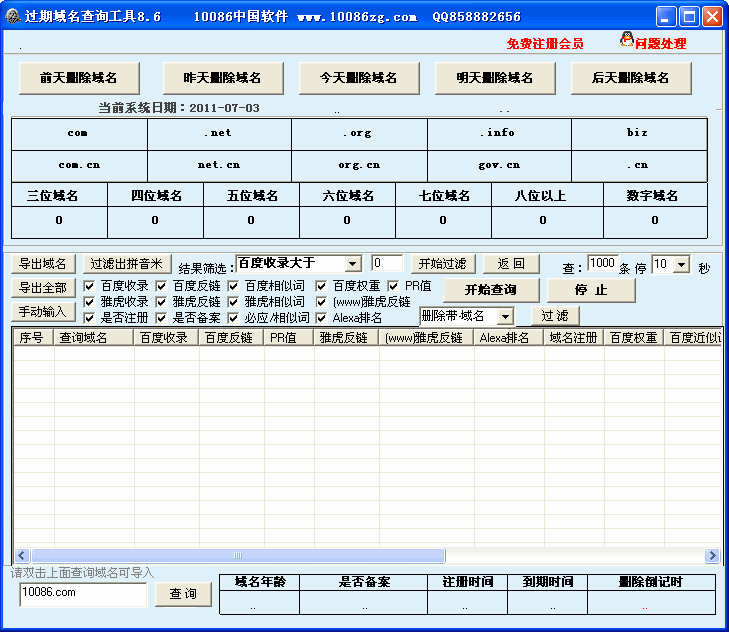Select the biz domain cell
The image size is (729, 632).
click(639, 134)
